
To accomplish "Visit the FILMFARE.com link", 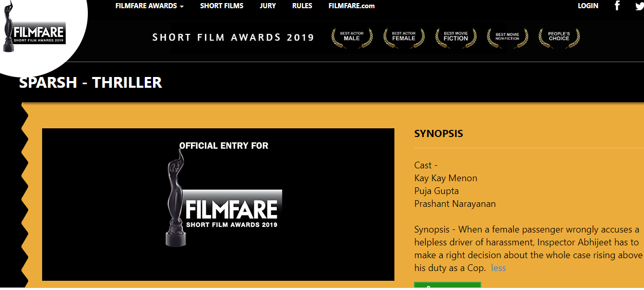I will click(351, 6).
